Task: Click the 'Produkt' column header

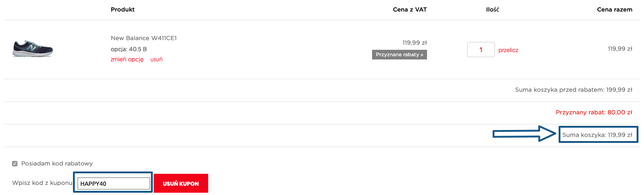Action: (123, 9)
